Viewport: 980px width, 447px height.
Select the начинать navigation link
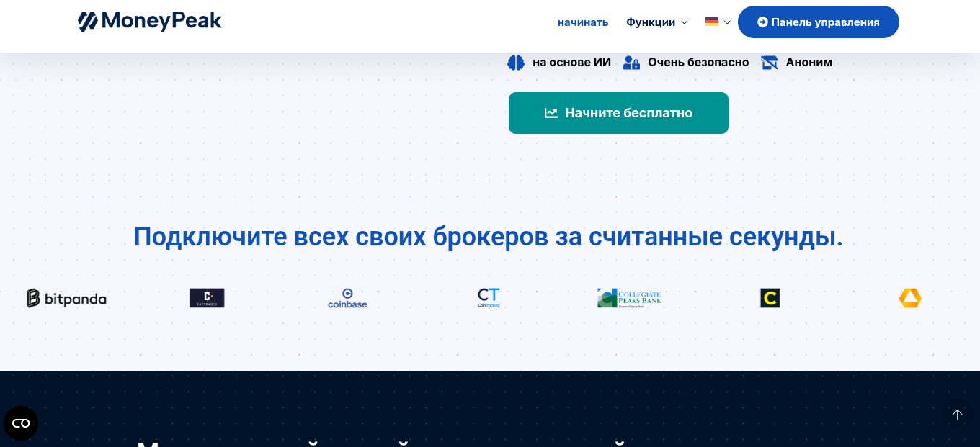583,22
